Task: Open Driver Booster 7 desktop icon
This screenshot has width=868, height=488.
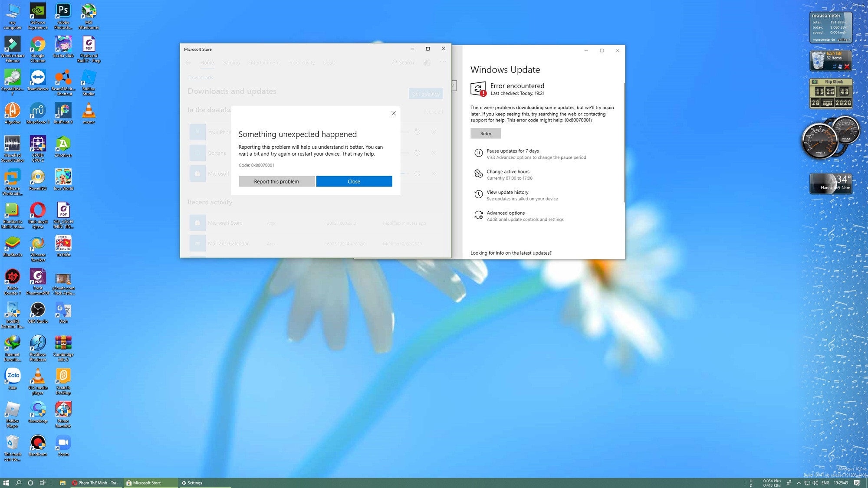Action: pos(13,282)
